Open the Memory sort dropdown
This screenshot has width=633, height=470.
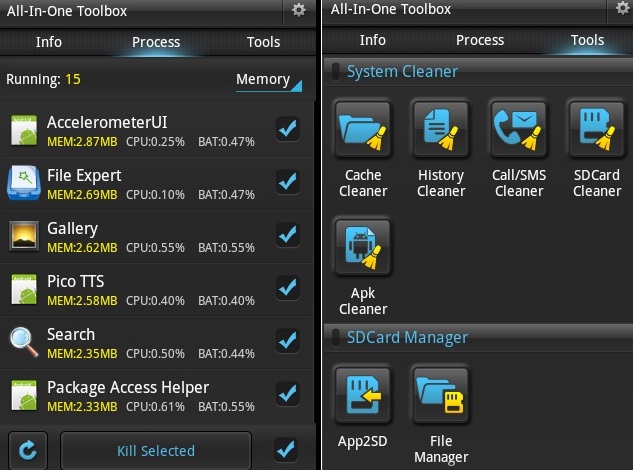coord(268,81)
